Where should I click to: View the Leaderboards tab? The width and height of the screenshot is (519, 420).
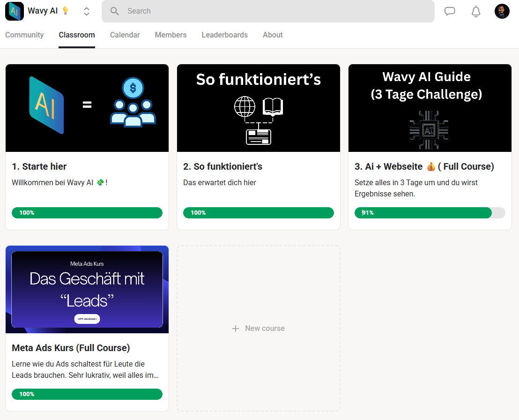[x=225, y=35]
